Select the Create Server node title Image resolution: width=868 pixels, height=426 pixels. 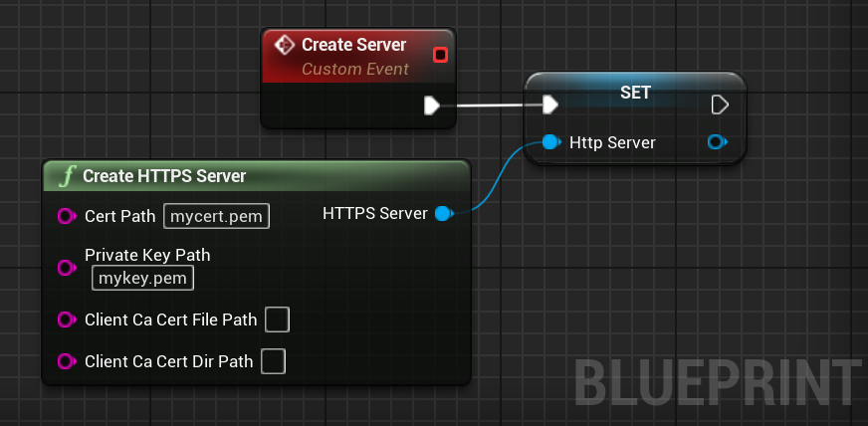tap(353, 45)
